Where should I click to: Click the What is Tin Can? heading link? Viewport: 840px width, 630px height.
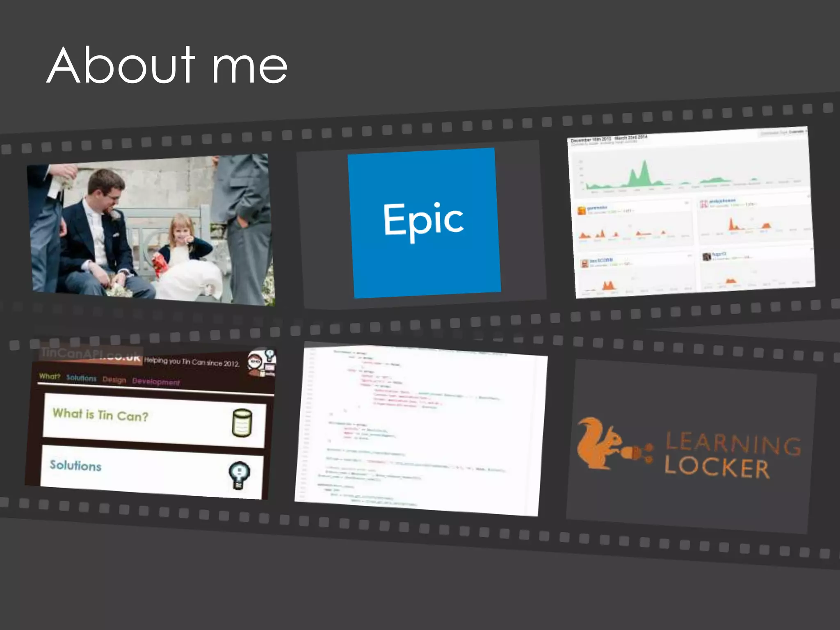pos(100,415)
